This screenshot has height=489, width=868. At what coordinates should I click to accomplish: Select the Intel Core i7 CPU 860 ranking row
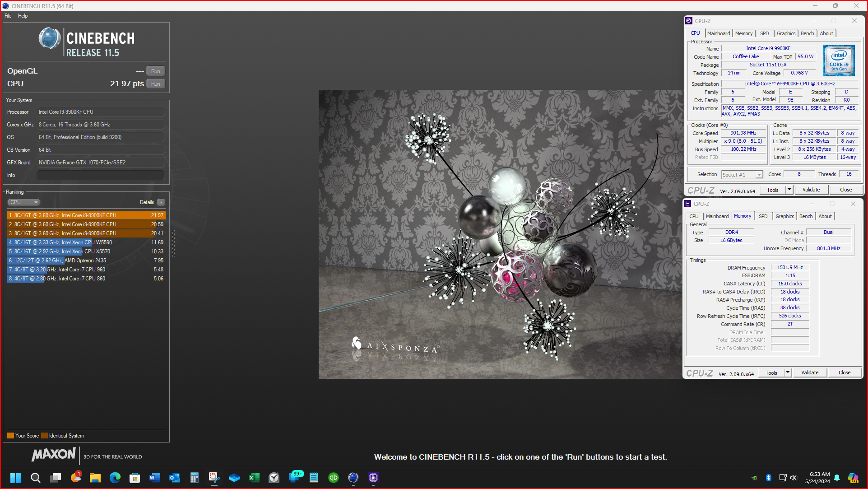coord(86,279)
